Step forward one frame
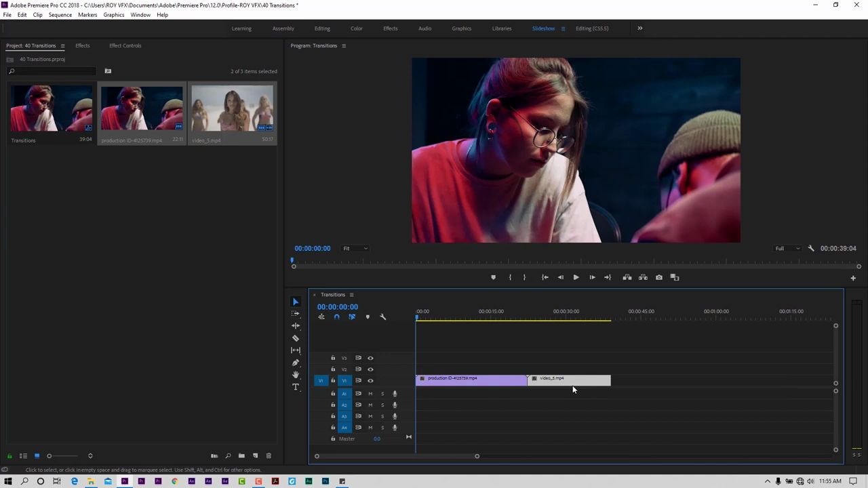This screenshot has width=868, height=488. 592,277
